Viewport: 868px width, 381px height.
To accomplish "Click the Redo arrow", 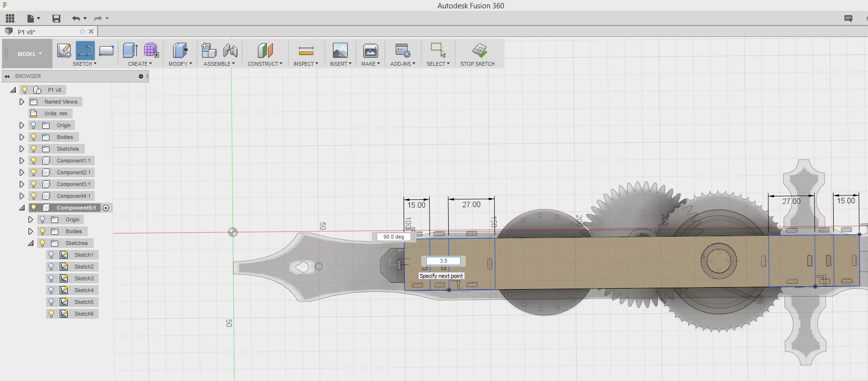I will 98,19.
